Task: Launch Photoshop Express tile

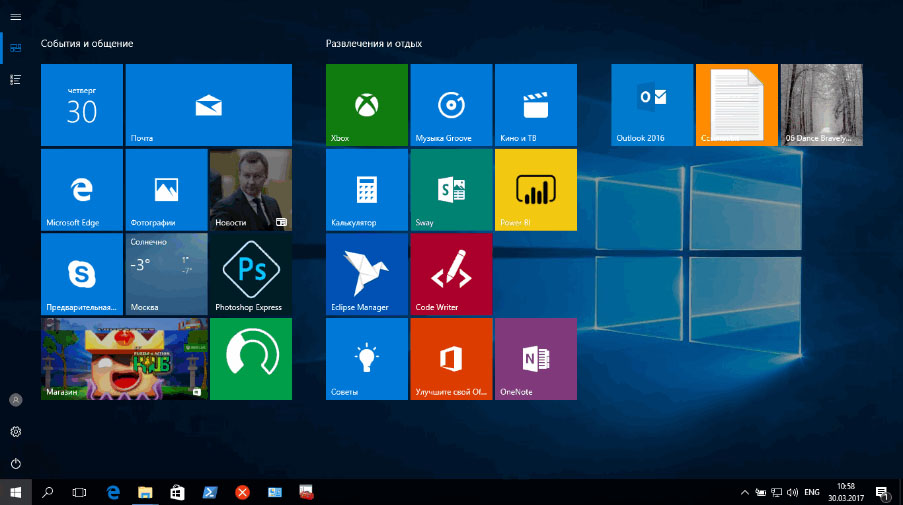Action: [251, 274]
